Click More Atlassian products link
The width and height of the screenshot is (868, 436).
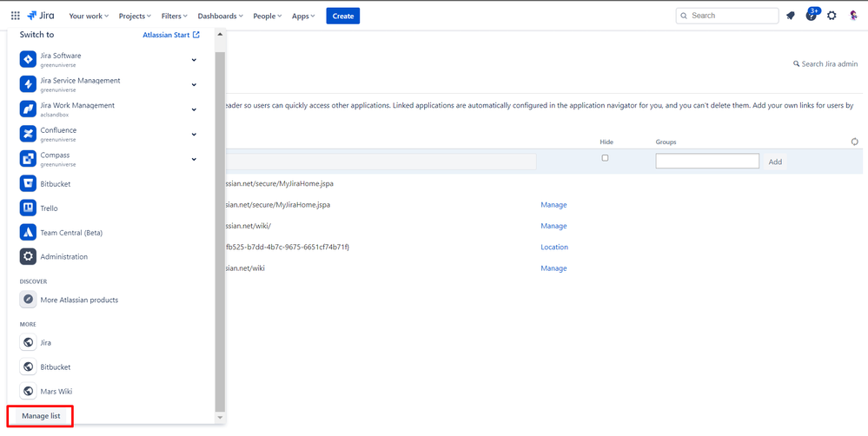tap(79, 300)
